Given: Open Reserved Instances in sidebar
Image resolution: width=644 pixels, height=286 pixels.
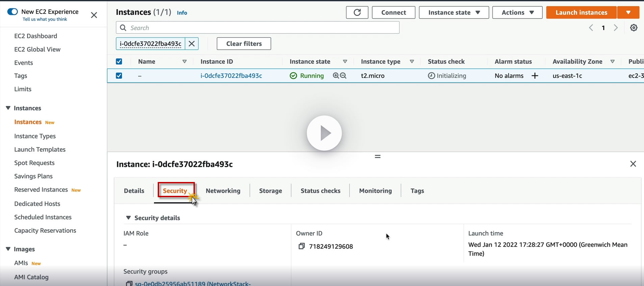Looking at the screenshot, I should [x=41, y=190].
